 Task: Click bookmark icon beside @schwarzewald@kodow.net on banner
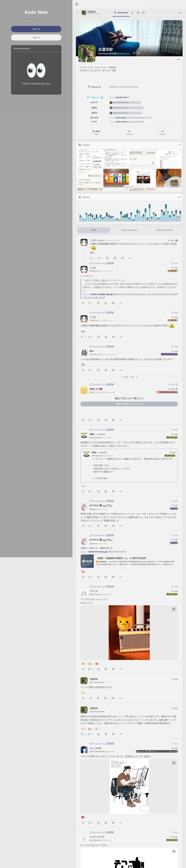click(x=134, y=53)
